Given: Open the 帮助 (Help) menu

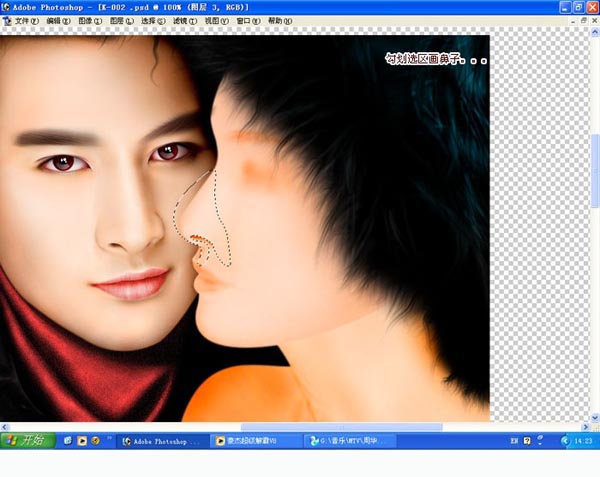Looking at the screenshot, I should coord(280,21).
